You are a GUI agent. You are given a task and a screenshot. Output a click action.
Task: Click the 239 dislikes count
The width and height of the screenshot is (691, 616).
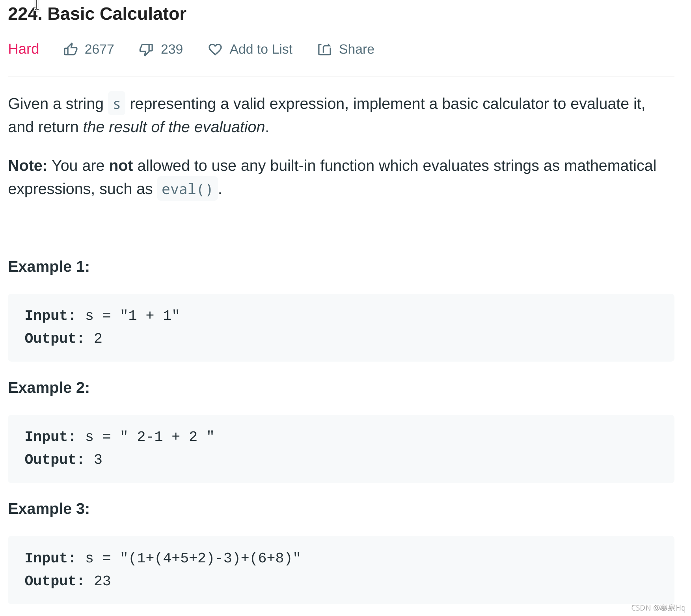pos(172,49)
